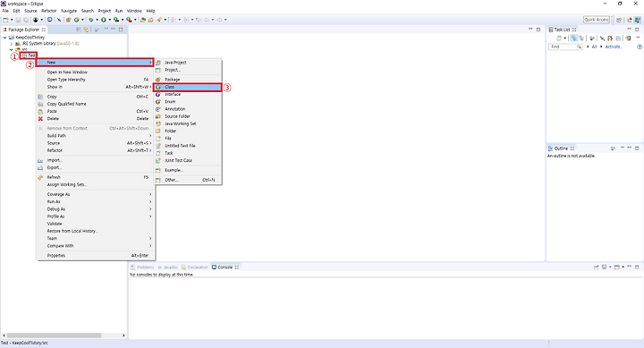This screenshot has width=644, height=348.
Task: Switch to the Declaration tab
Action: coord(195,267)
